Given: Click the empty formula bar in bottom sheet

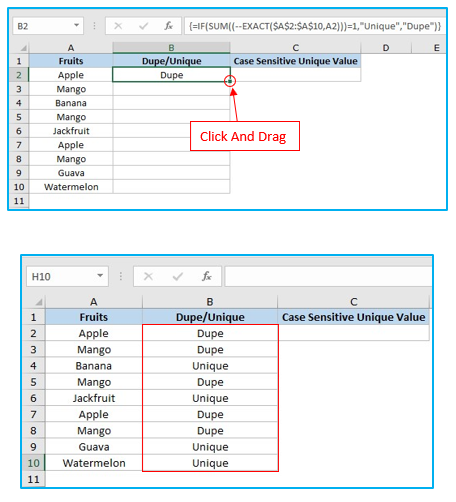Looking at the screenshot, I should pyautogui.click(x=328, y=276).
